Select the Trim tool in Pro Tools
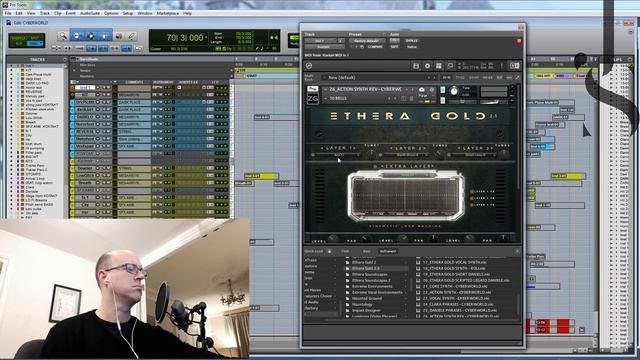This screenshot has height=360, width=640. (x=77, y=36)
